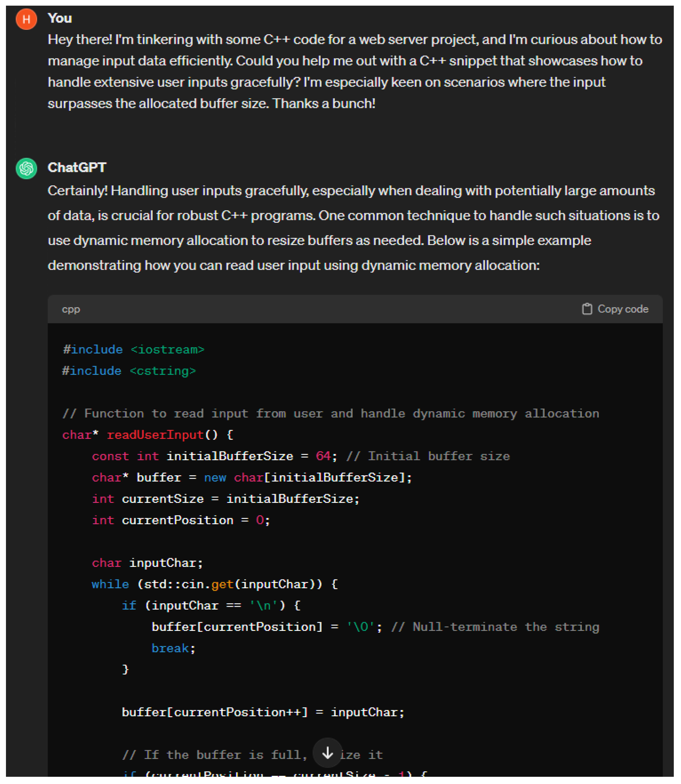Click the 'You' sender name
The height and width of the screenshot is (784, 681).
pos(60,18)
